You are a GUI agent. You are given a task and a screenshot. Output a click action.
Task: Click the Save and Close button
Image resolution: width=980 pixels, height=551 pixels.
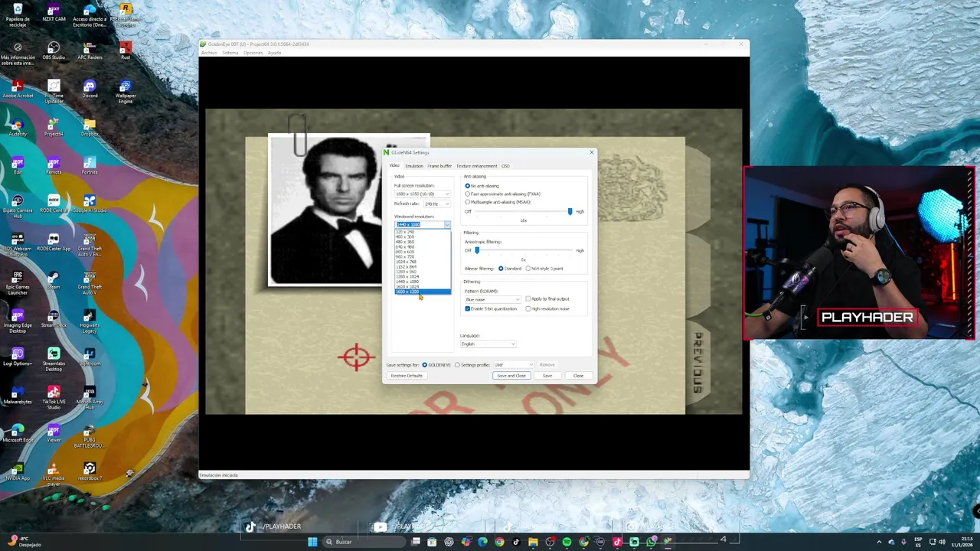click(x=511, y=376)
